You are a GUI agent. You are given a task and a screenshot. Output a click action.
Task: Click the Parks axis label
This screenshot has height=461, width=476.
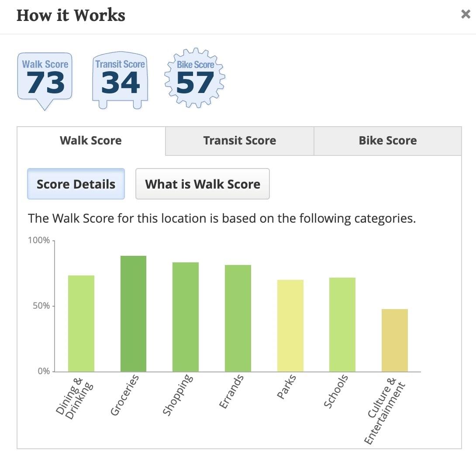[286, 386]
